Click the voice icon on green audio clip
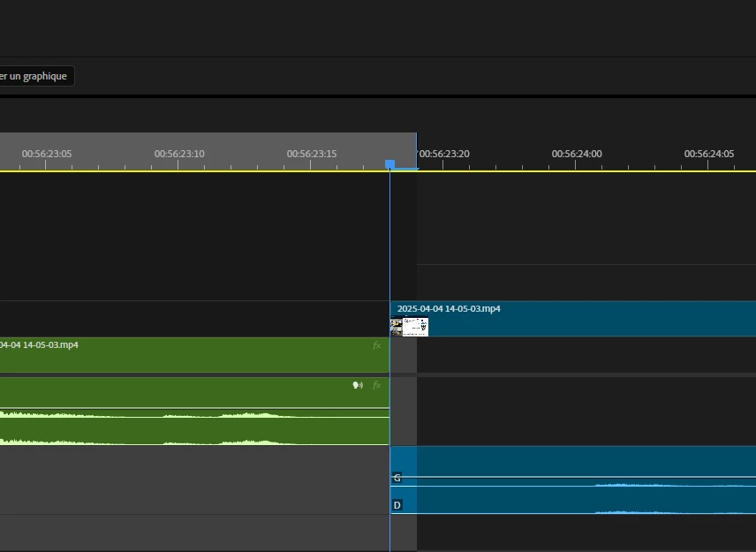This screenshot has width=756, height=552. coord(358,385)
